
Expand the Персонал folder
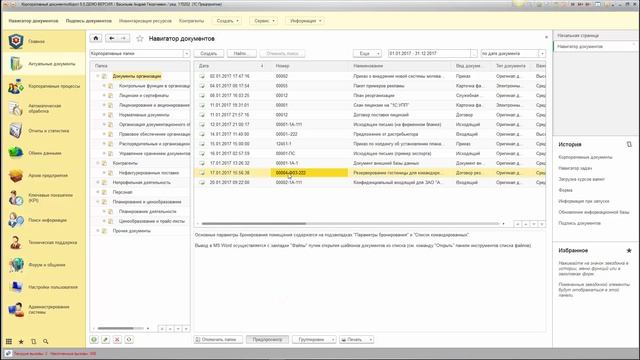click(x=98, y=192)
